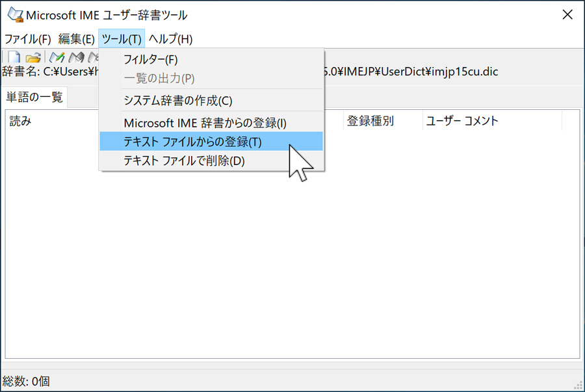Click the open dictionary folder icon

pos(33,57)
